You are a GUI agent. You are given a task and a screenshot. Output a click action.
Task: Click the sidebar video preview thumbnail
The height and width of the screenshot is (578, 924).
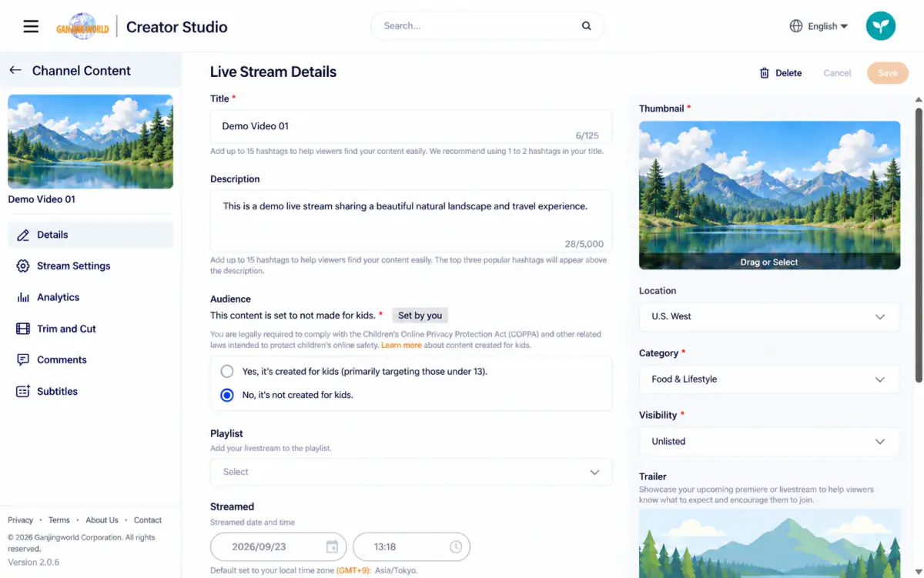(x=90, y=142)
